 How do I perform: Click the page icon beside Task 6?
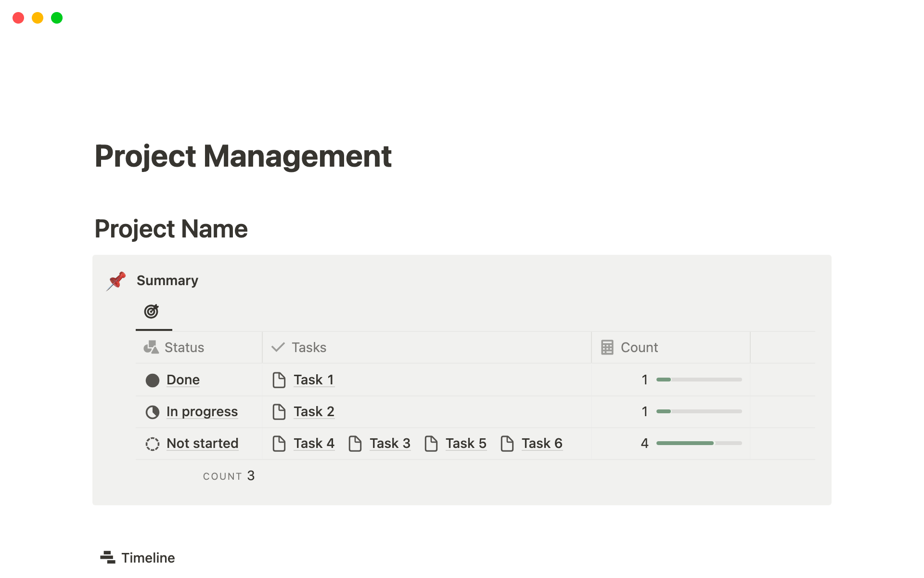(x=507, y=443)
